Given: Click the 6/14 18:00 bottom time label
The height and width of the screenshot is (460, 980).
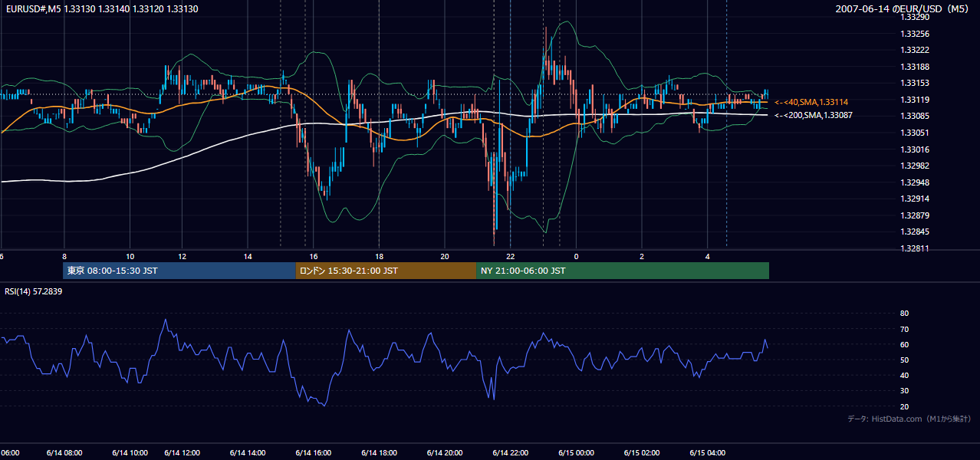Looking at the screenshot, I should click(379, 453).
